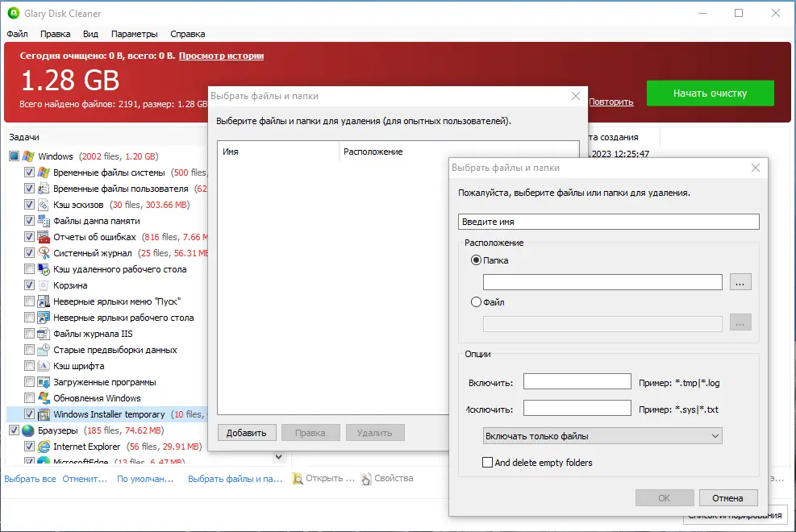
Task: Click the Повторить link
Action: pyautogui.click(x=611, y=102)
